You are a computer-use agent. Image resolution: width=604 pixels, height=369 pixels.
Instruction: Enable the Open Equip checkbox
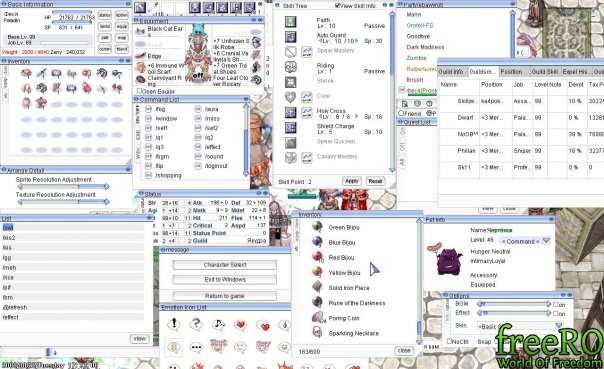(139, 91)
